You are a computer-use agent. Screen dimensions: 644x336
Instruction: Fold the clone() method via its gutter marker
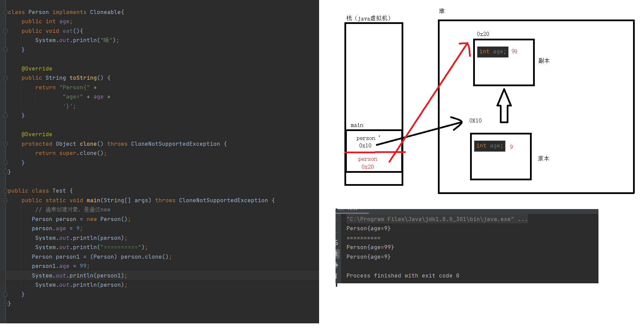(x=5, y=144)
